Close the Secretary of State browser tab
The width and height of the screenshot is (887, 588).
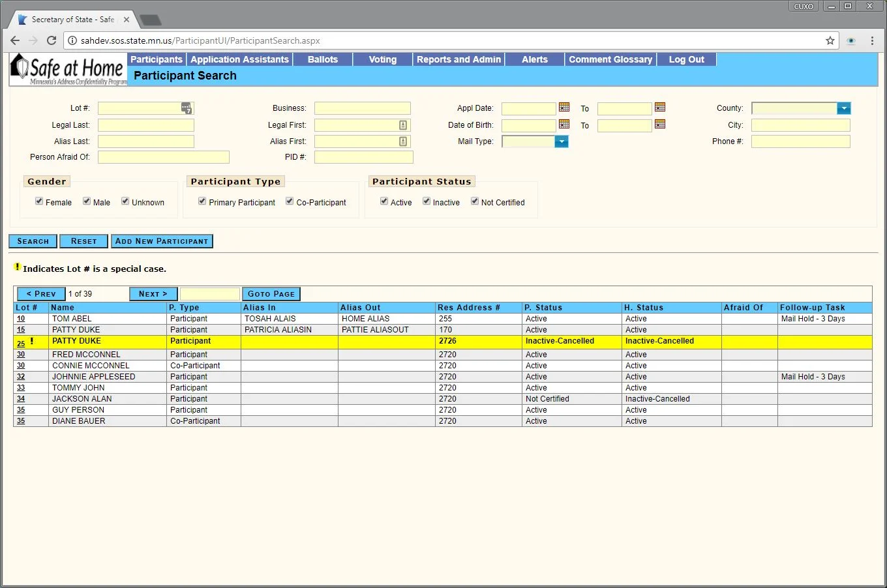127,20
